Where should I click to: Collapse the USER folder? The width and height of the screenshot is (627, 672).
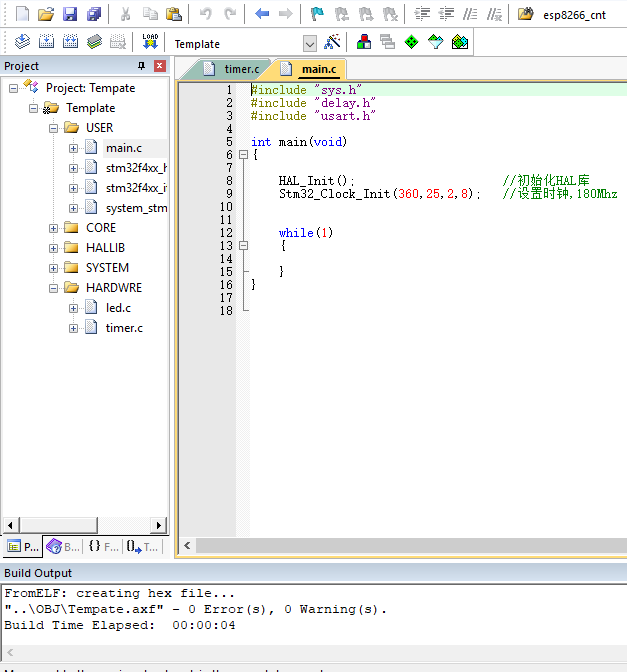(x=53, y=128)
